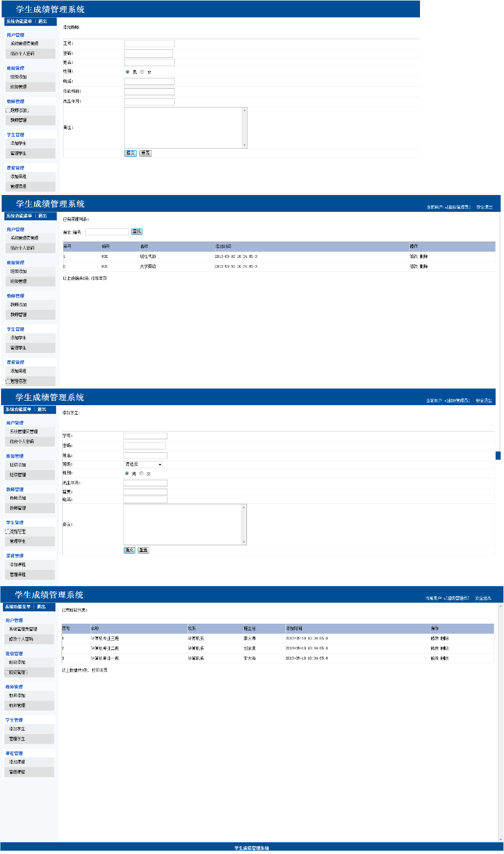
Task: Select 女 radio on the add-student form
Action: click(142, 474)
